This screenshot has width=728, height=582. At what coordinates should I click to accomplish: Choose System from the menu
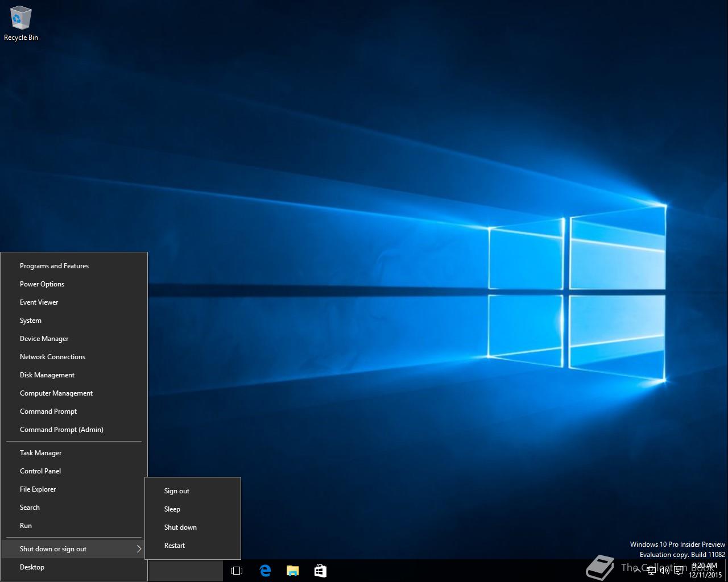(x=74, y=321)
